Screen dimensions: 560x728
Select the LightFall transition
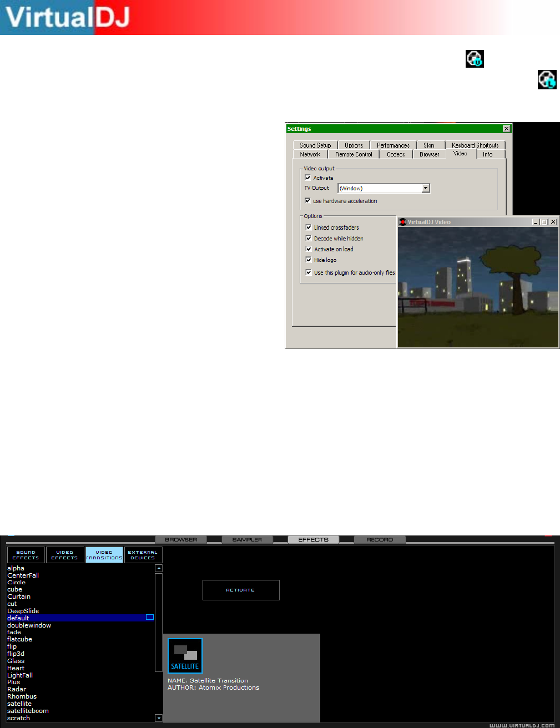(20, 675)
